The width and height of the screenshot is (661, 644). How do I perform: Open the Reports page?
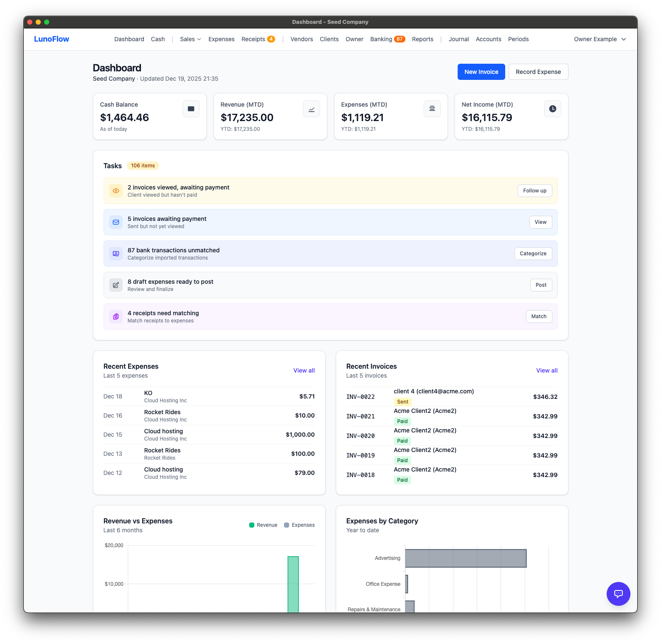click(422, 39)
